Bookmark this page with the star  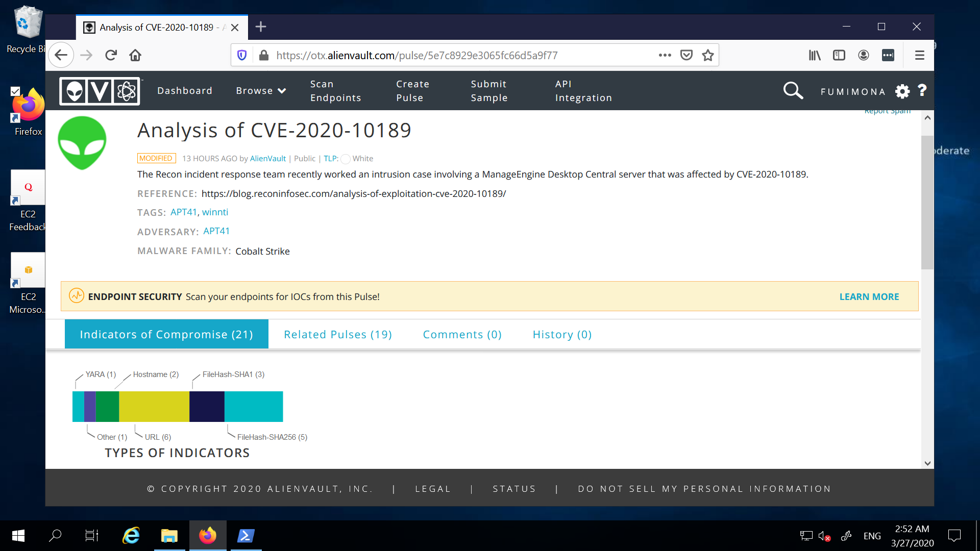[708, 55]
